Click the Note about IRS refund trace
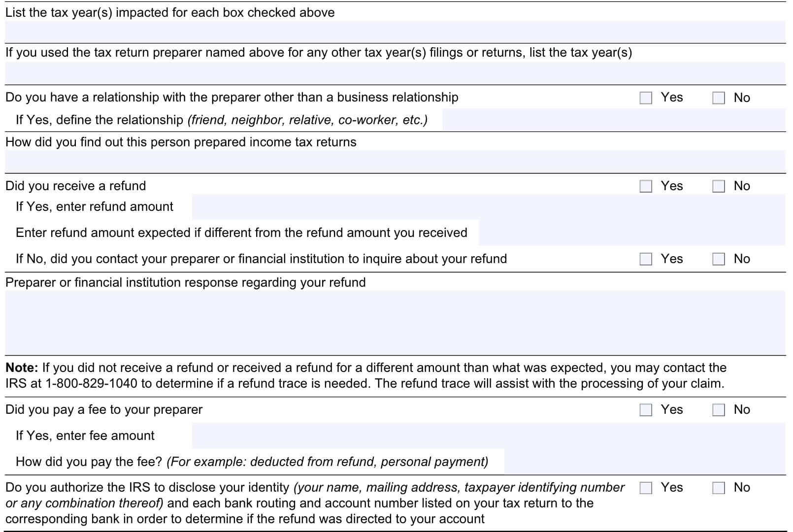This screenshot has width=793, height=532. (364, 376)
